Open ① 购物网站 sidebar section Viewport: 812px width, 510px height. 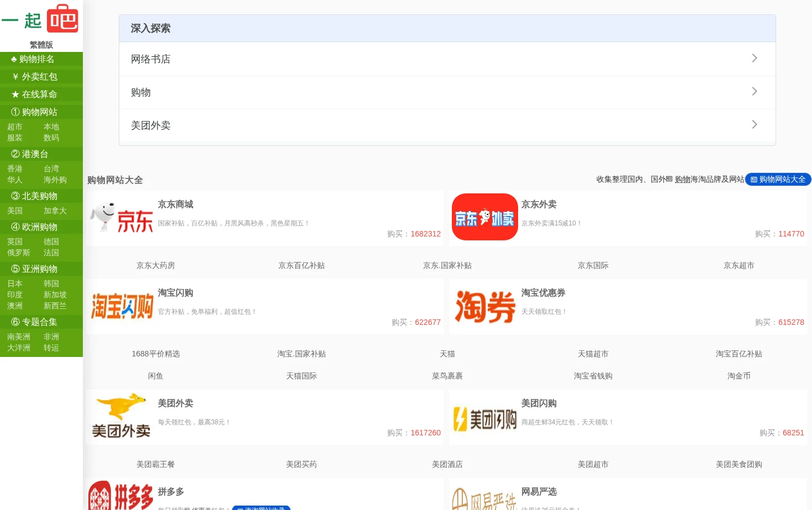[x=41, y=112]
